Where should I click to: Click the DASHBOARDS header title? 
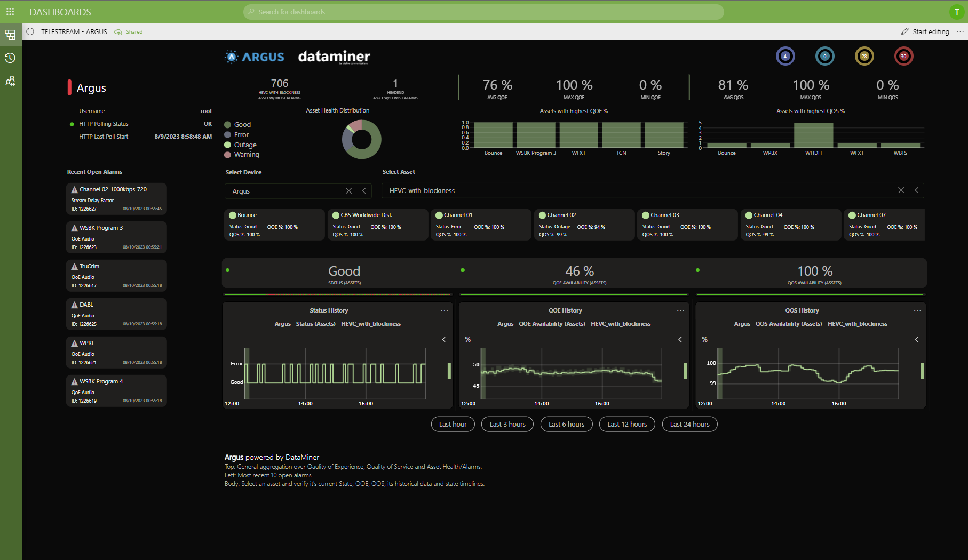click(60, 12)
